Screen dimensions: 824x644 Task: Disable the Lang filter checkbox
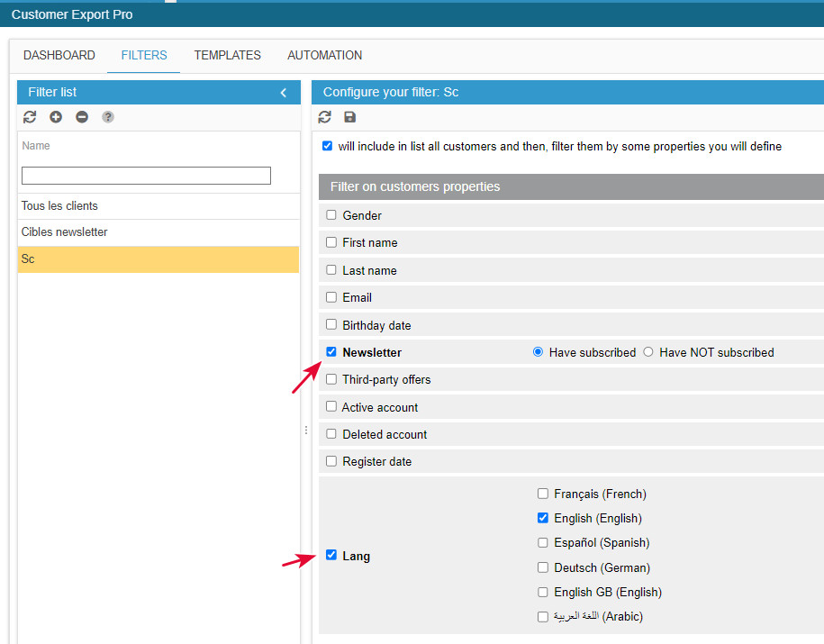(x=331, y=555)
